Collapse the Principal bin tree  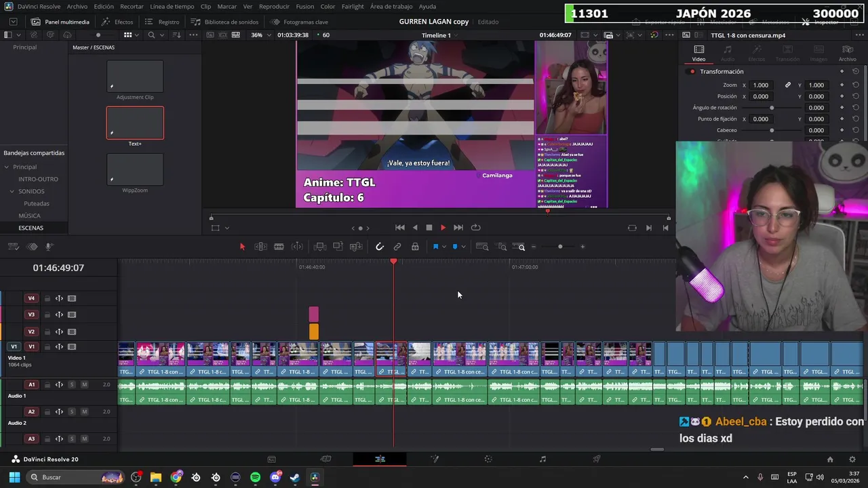click(x=7, y=167)
